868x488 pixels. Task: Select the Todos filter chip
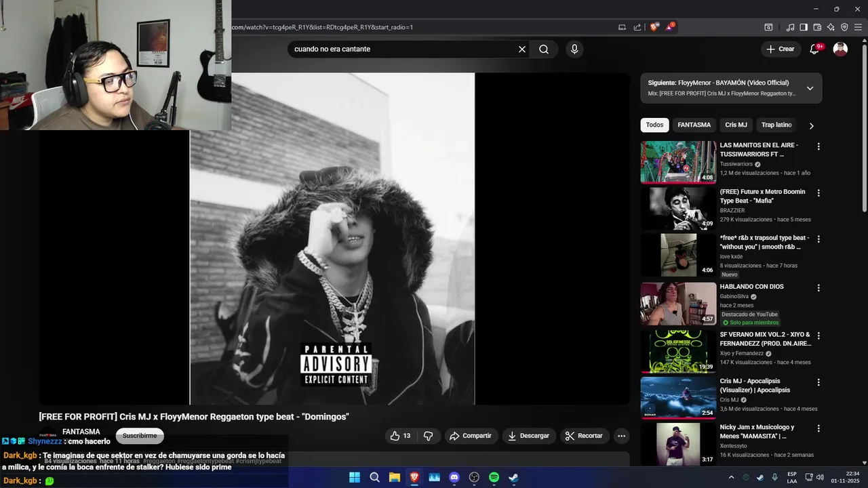pos(654,125)
